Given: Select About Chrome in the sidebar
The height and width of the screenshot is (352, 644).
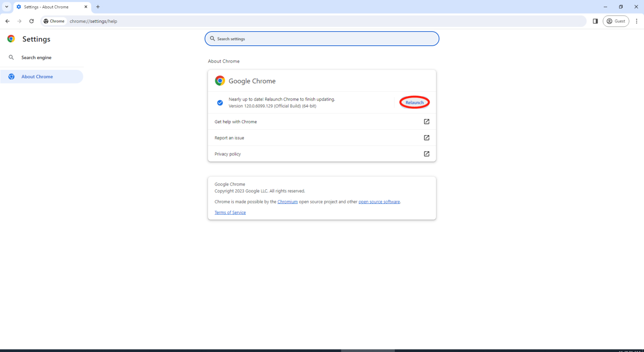Looking at the screenshot, I should pyautogui.click(x=36, y=76).
